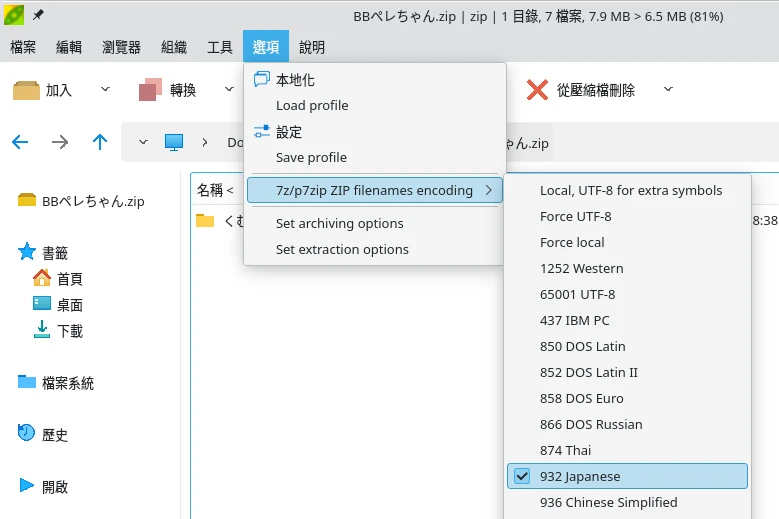
Task: Open dropdown arrow after 從壓縮檔刪除
Action: click(668, 90)
